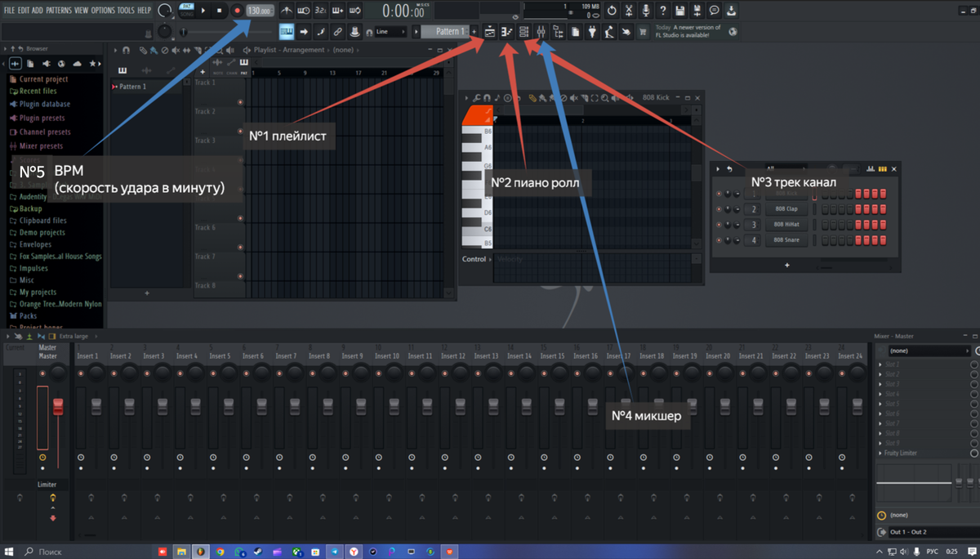Open the TOOLS menu
The width and height of the screenshot is (980, 559).
tap(126, 10)
